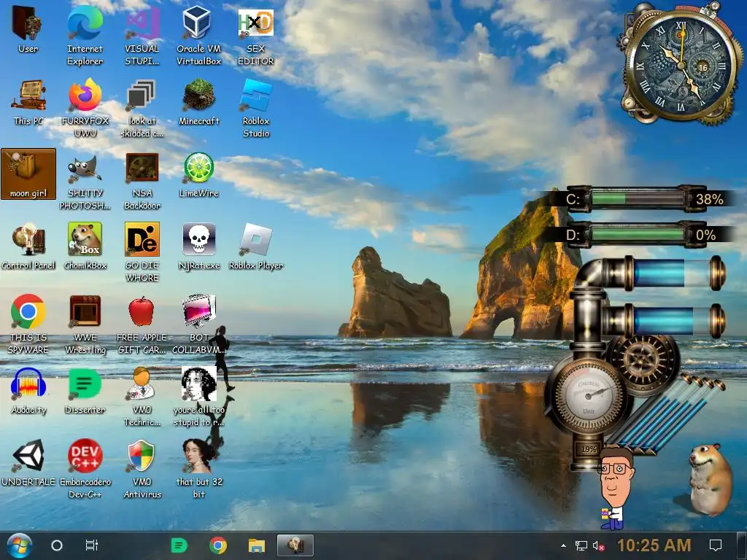Launch the Unity UNDERTALE shortcut
The width and height of the screenshot is (747, 560).
coord(28,462)
